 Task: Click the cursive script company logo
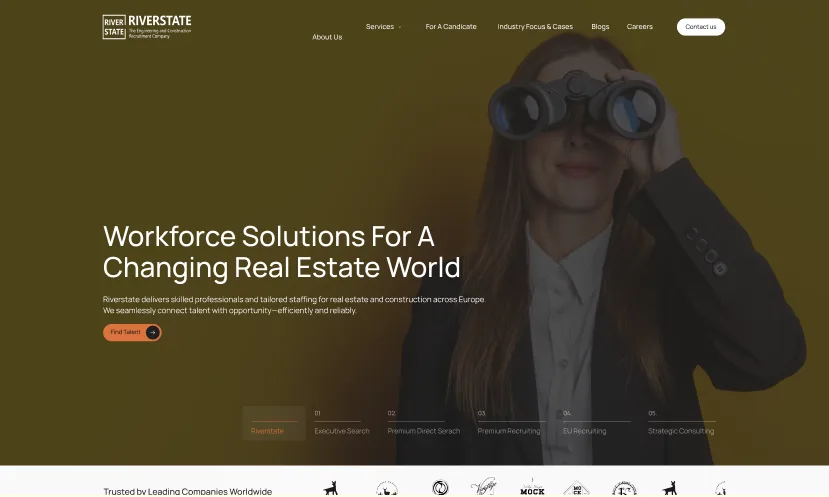tap(484, 486)
